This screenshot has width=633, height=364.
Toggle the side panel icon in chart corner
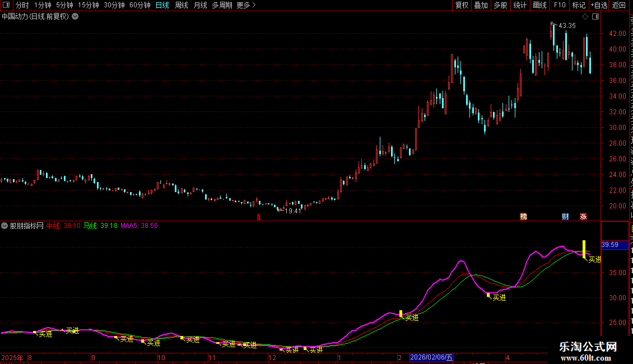(x=595, y=17)
